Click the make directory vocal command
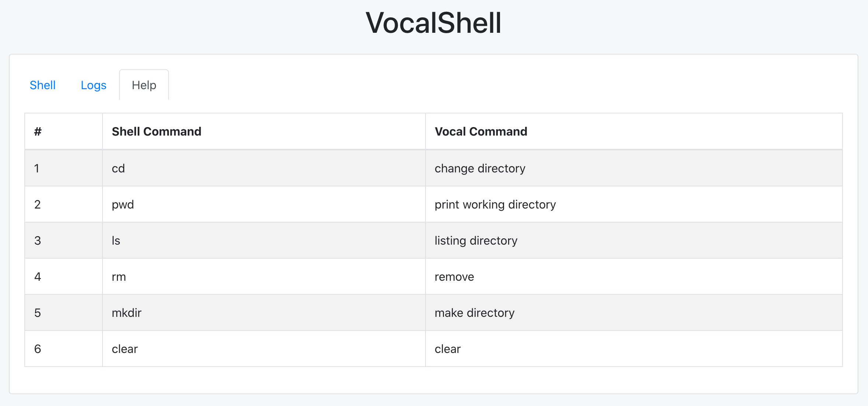 pyautogui.click(x=474, y=313)
